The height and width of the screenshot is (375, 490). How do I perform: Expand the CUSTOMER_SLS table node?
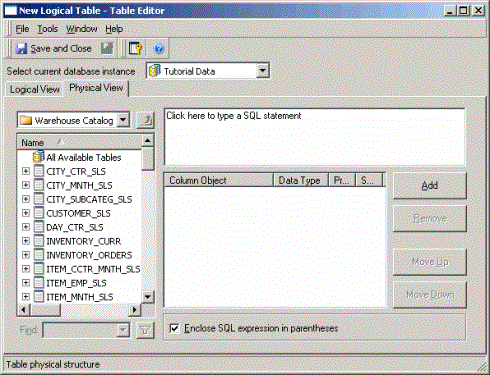(26, 213)
